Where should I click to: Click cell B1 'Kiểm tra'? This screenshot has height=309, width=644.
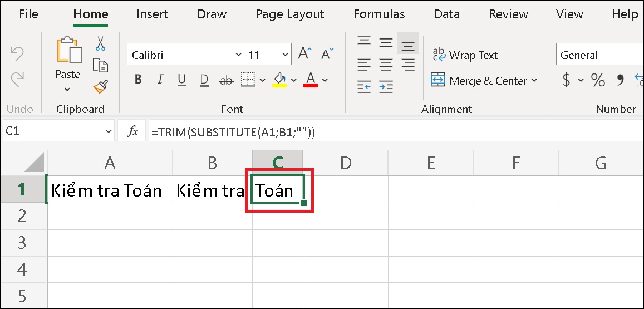(212, 190)
